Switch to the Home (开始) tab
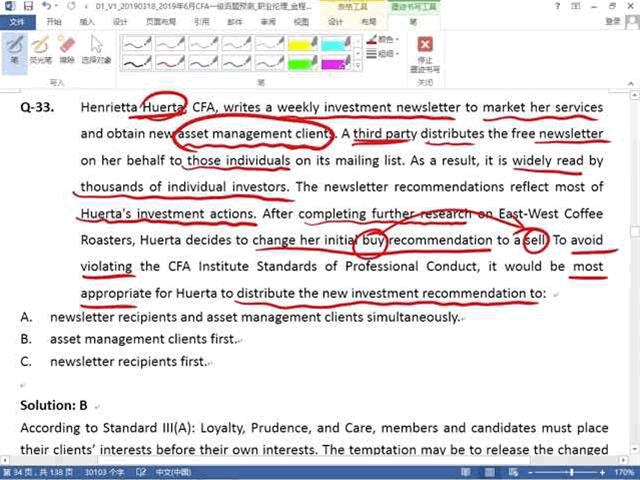Viewport: 640px width, 480px height. (53, 22)
